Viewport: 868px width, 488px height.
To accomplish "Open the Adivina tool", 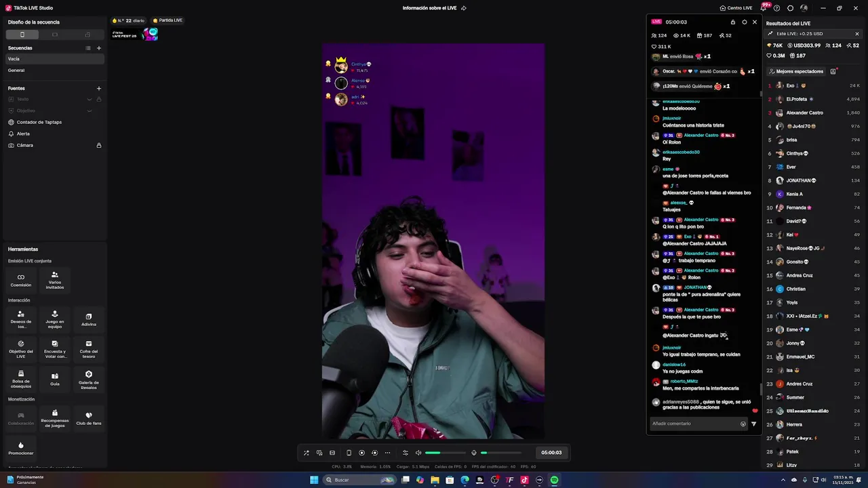I will [89, 319].
